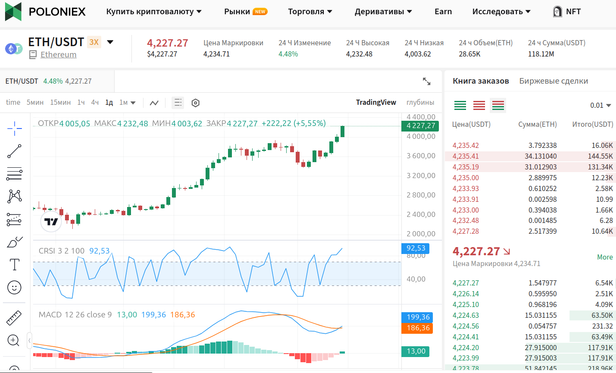Screen dimensions: 616x373
Task: Select the brush drawing tool
Action: 15,242
